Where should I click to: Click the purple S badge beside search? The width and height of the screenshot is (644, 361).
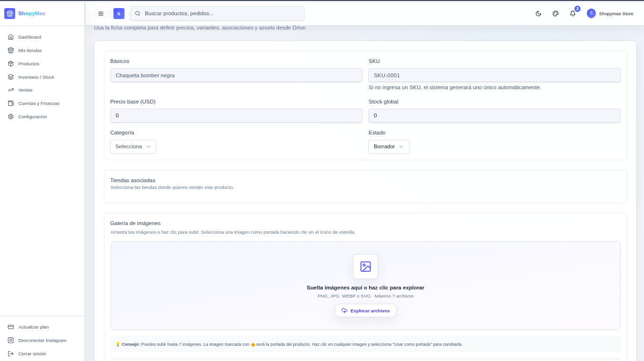(x=119, y=13)
